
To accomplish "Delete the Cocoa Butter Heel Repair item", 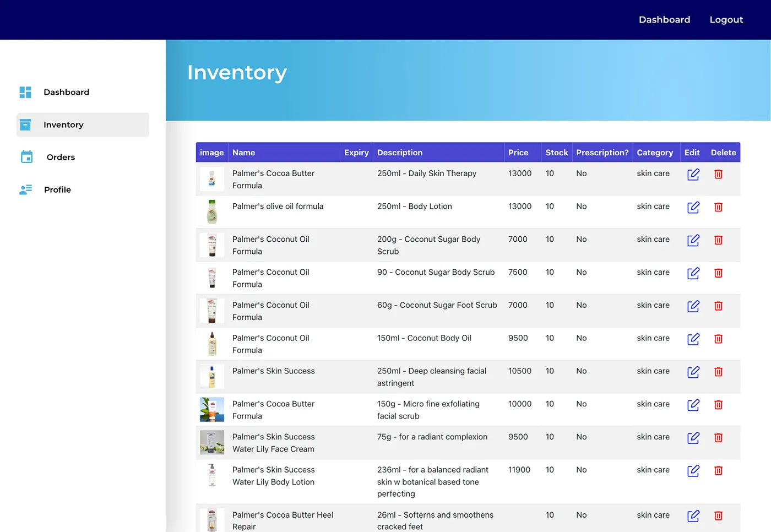I will tap(718, 516).
